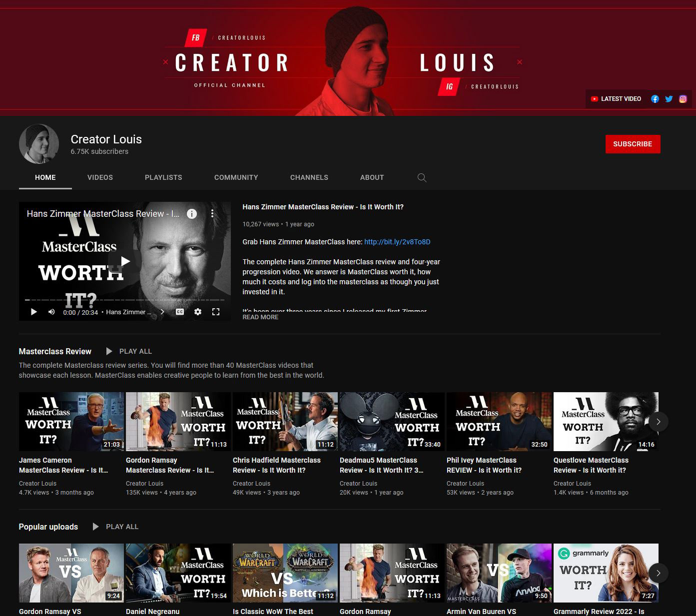Click Creator Louis under the James Cameron video
Viewport: 696px width, 616px height.
pyautogui.click(x=37, y=484)
